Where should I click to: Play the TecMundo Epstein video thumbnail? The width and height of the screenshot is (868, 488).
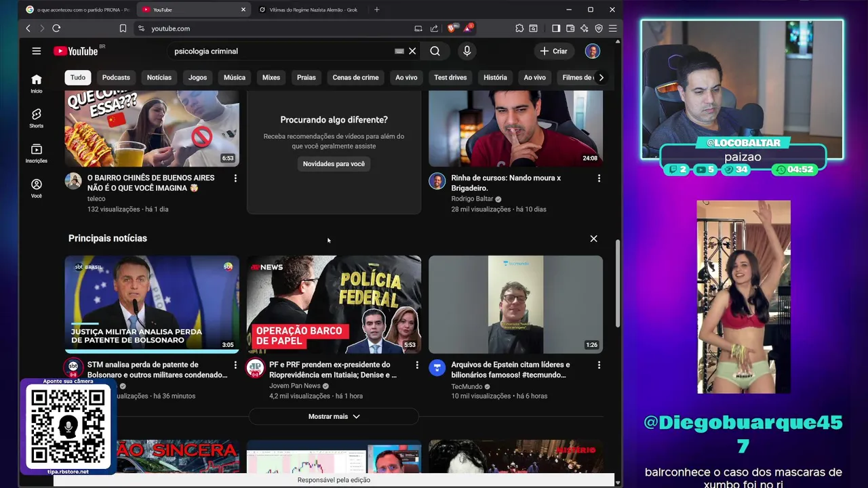point(515,304)
